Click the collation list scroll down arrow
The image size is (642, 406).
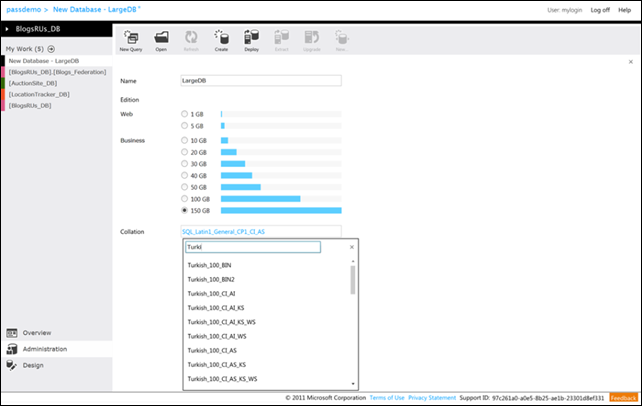tap(353, 383)
